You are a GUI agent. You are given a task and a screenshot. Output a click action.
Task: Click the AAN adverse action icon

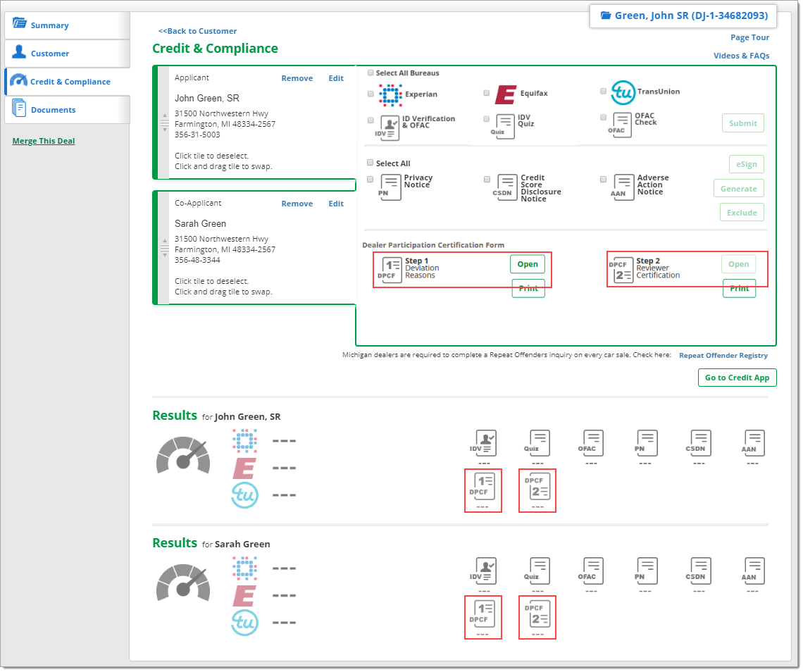coord(622,187)
